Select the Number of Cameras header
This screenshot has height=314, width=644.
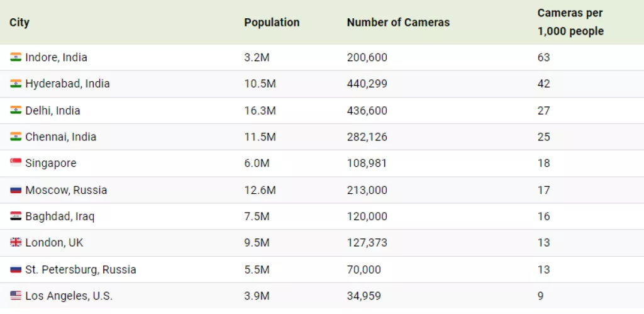pos(398,23)
